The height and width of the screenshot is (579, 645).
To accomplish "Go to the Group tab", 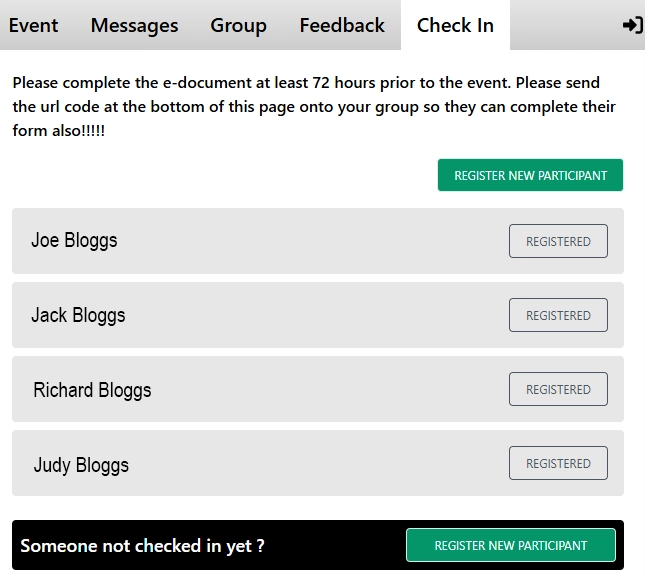I will (x=238, y=25).
